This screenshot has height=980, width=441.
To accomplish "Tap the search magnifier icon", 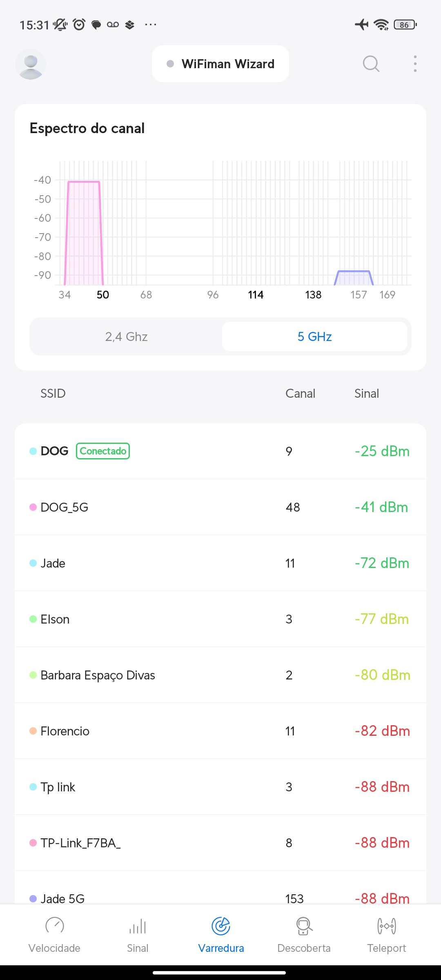I will click(371, 64).
